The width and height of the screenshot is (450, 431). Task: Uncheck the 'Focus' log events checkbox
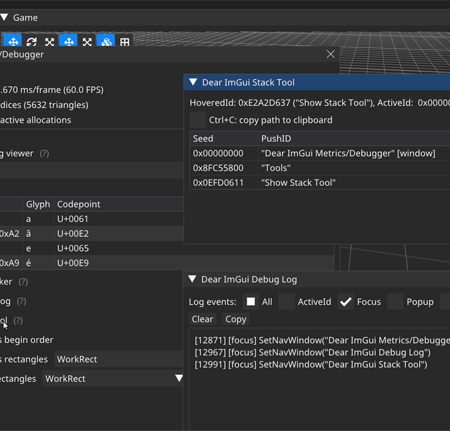pos(346,302)
